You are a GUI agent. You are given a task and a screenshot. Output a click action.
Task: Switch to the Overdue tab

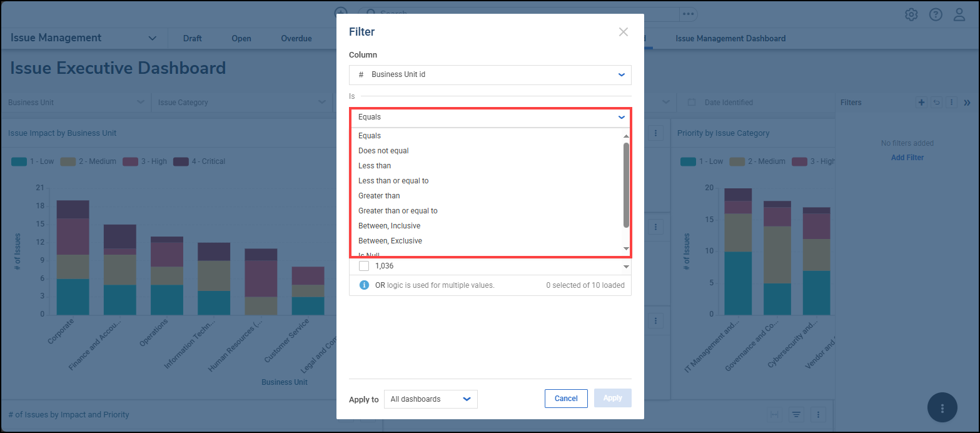[x=296, y=38]
